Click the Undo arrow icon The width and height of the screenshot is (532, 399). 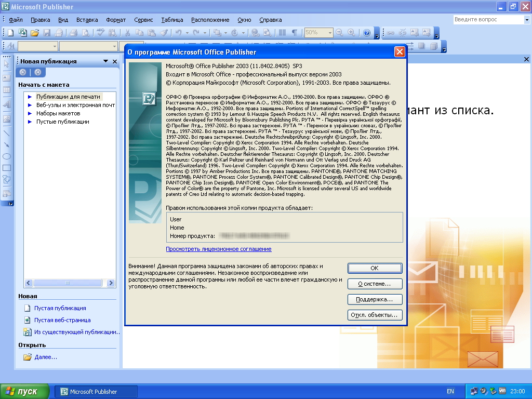tap(179, 33)
